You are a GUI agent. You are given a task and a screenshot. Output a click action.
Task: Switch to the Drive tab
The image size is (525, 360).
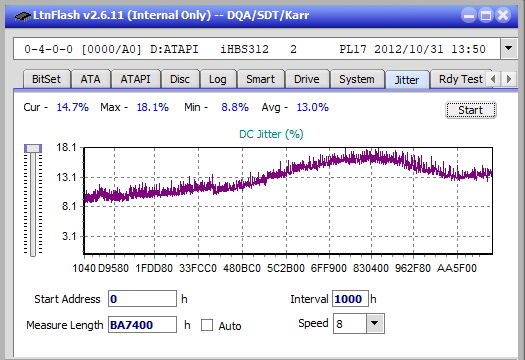(307, 79)
